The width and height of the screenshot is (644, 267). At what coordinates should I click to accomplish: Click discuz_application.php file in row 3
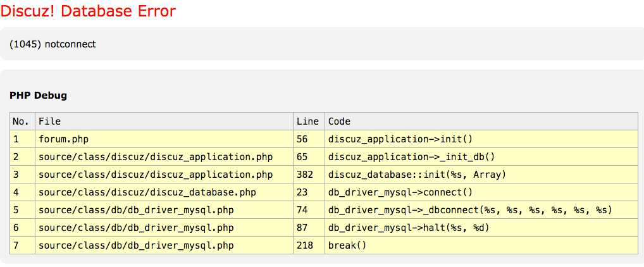point(164,175)
